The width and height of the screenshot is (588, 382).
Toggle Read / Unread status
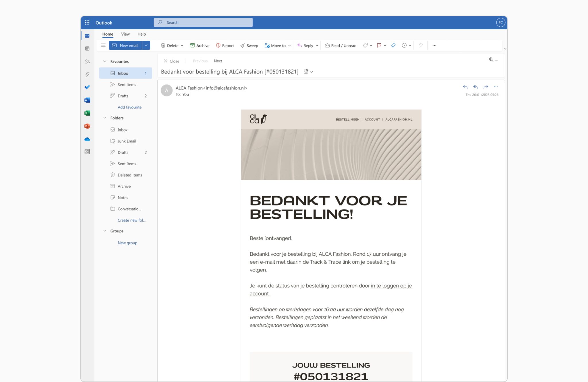click(341, 45)
